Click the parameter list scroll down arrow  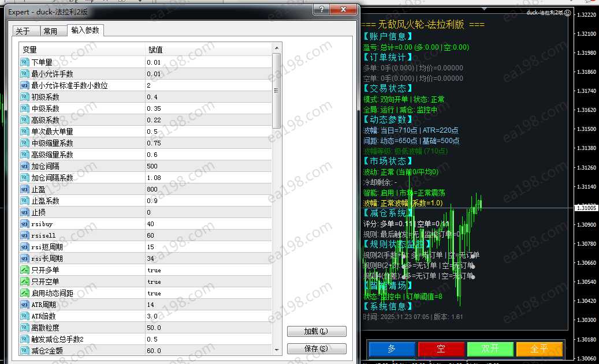[x=276, y=350]
